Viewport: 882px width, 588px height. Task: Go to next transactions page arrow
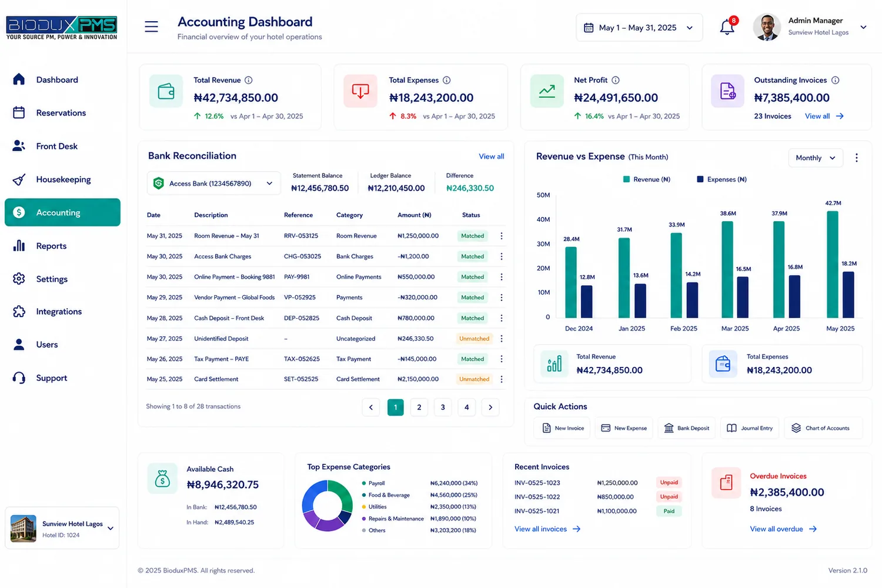coord(490,407)
